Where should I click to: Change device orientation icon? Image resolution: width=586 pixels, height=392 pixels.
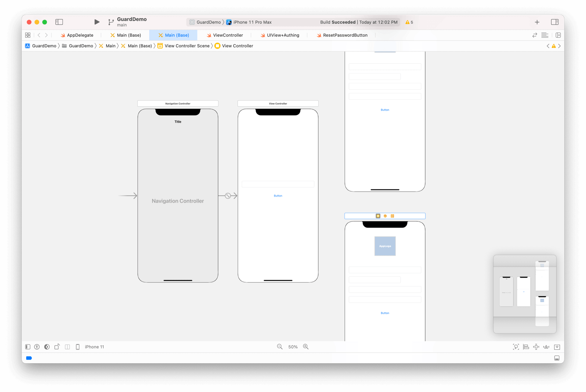point(57,347)
